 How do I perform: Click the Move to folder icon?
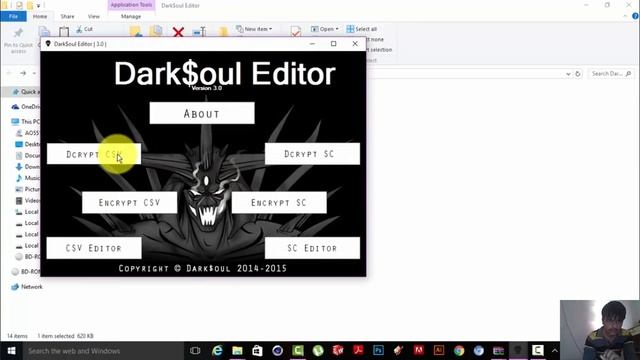click(136, 31)
